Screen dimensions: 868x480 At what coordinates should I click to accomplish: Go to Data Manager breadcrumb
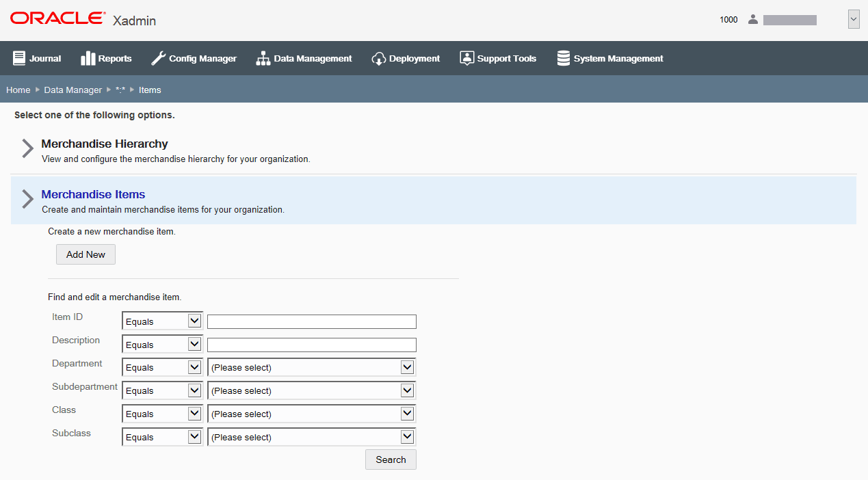tap(73, 90)
